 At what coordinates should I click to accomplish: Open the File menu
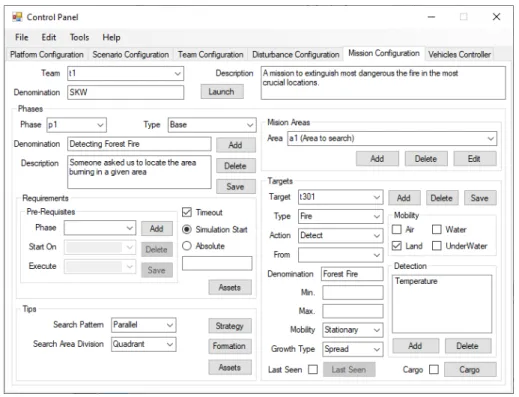pos(22,37)
